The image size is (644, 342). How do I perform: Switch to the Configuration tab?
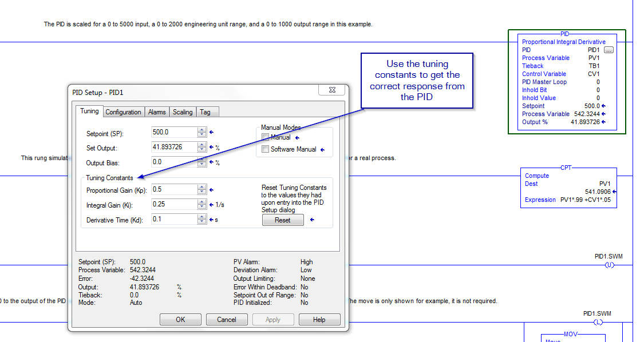click(123, 112)
